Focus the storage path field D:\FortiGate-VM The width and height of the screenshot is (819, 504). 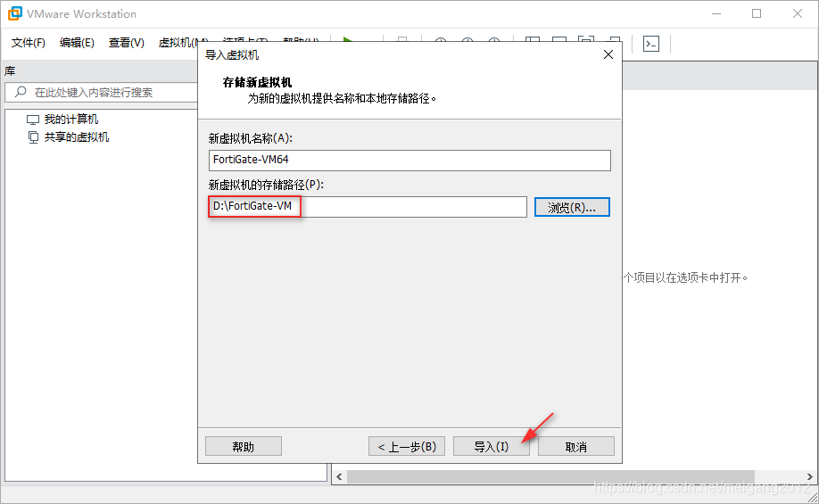tap(368, 207)
